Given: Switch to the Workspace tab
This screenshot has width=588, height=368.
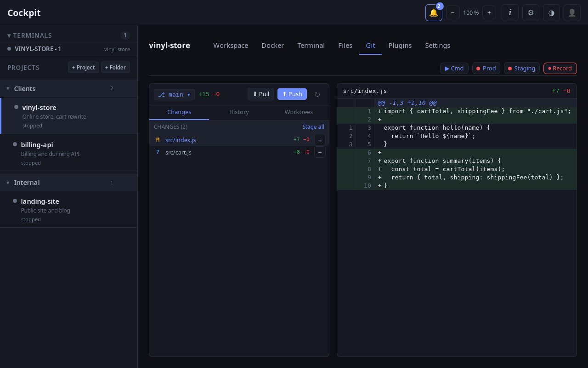Looking at the screenshot, I should (231, 46).
